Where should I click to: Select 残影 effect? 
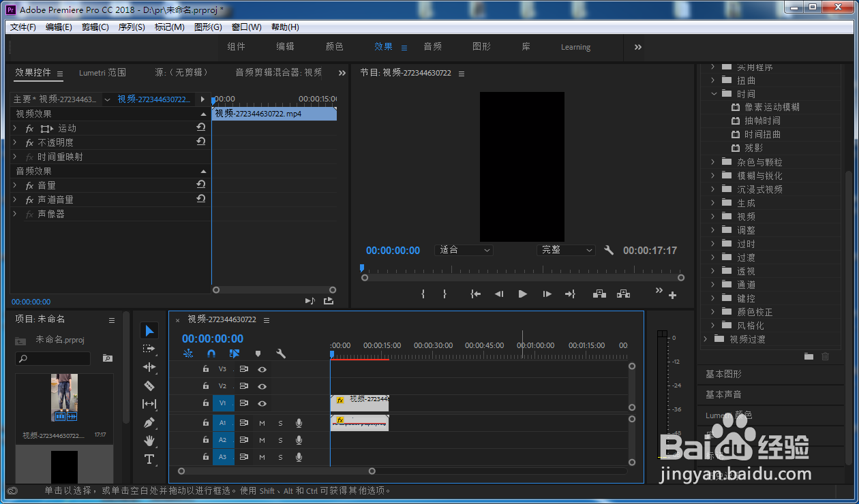click(753, 148)
